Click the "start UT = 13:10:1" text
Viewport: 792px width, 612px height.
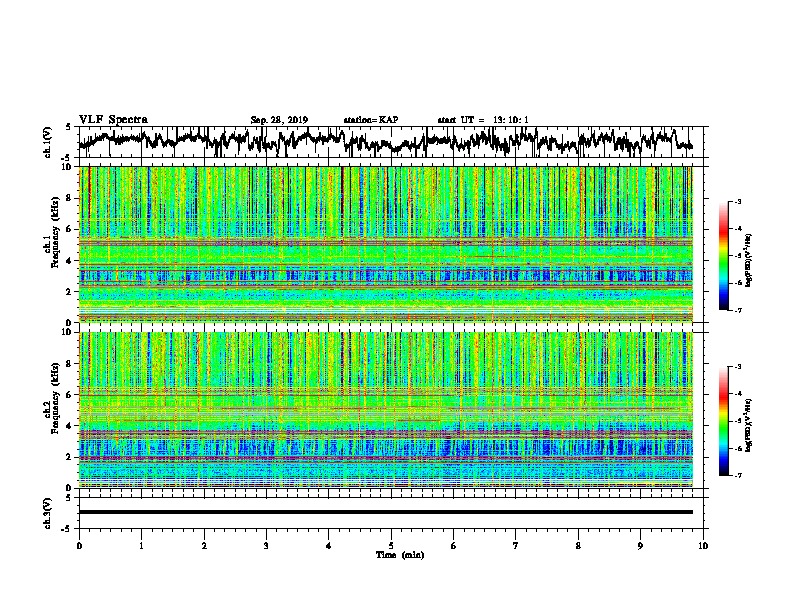(x=483, y=120)
